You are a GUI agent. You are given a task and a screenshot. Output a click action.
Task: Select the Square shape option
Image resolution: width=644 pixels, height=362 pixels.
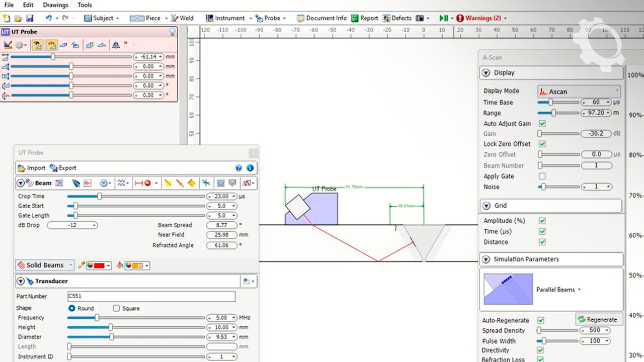[x=117, y=308]
